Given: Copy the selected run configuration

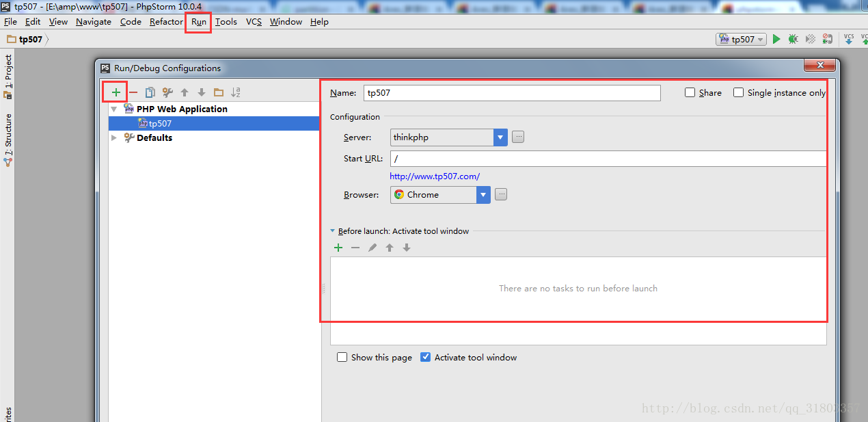Looking at the screenshot, I should point(150,92).
